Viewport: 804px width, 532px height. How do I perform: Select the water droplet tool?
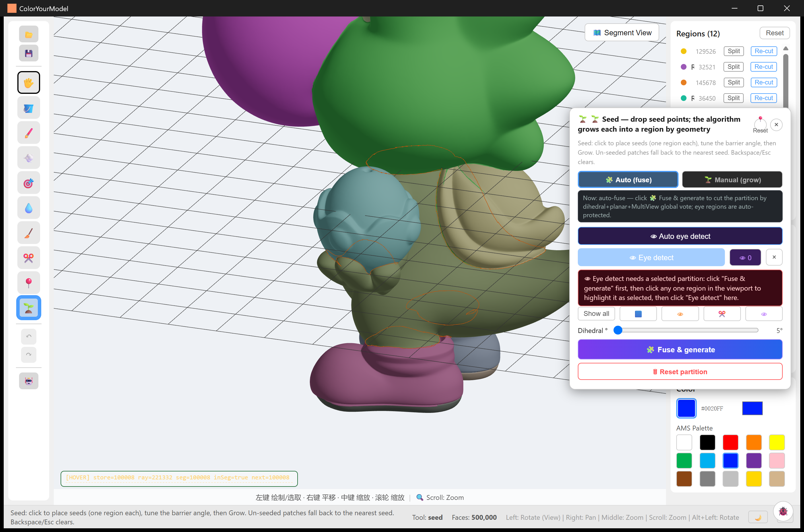pyautogui.click(x=28, y=208)
